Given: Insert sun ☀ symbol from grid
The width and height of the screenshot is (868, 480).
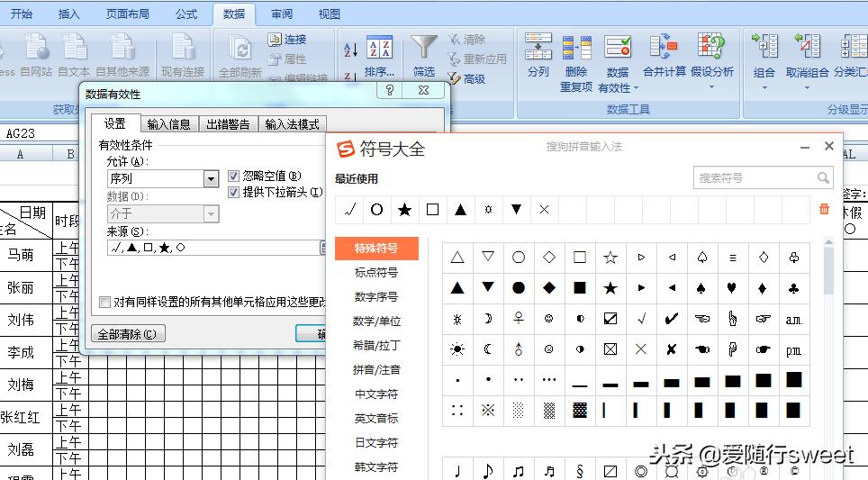Looking at the screenshot, I should point(457,349).
